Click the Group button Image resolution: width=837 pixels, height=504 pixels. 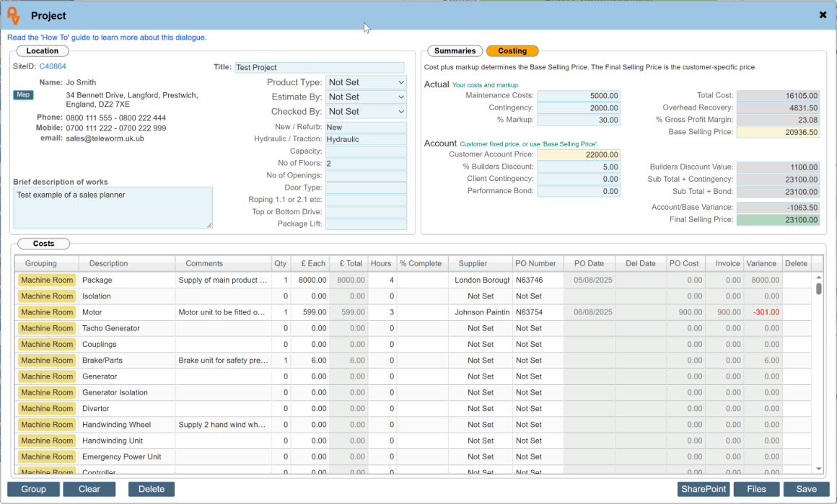(x=33, y=489)
